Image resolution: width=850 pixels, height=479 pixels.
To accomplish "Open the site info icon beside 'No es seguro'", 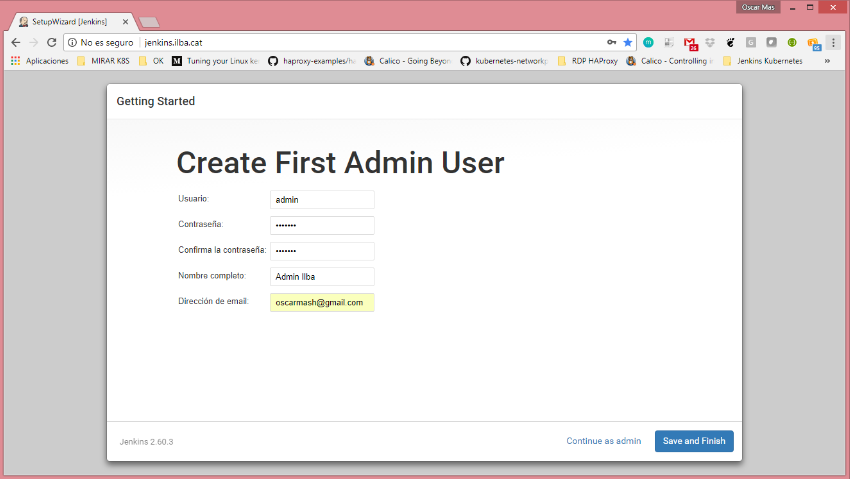I will click(72, 42).
